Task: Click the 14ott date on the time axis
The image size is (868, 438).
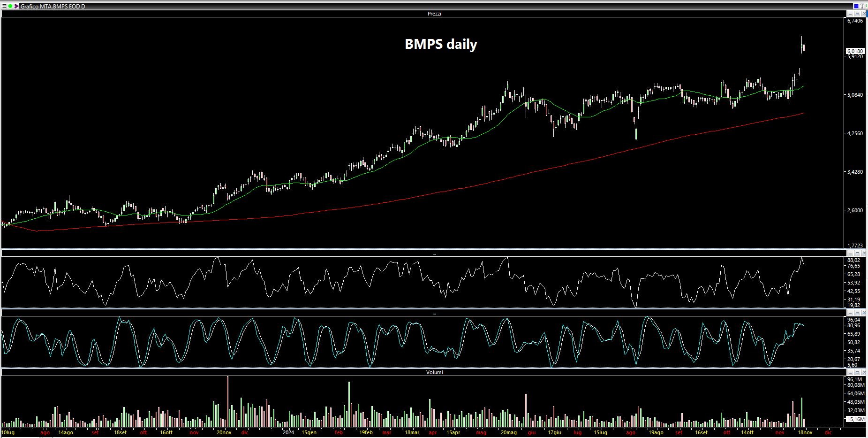Action: (747, 432)
